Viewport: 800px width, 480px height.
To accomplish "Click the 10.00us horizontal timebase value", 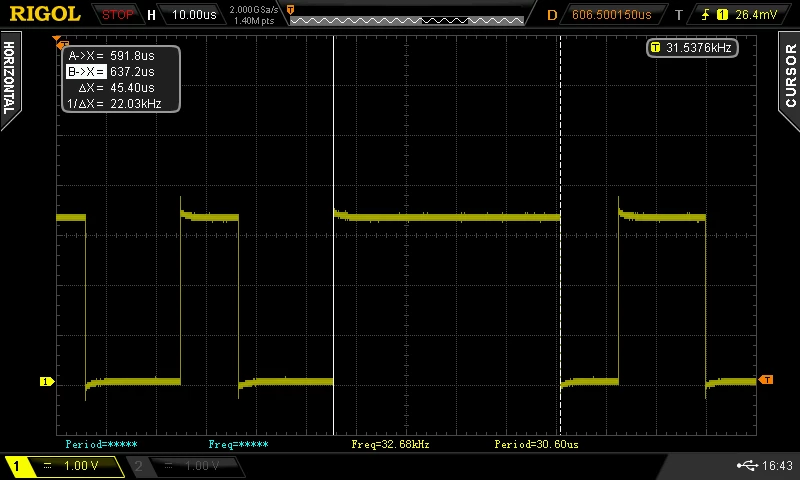I will [x=194, y=15].
